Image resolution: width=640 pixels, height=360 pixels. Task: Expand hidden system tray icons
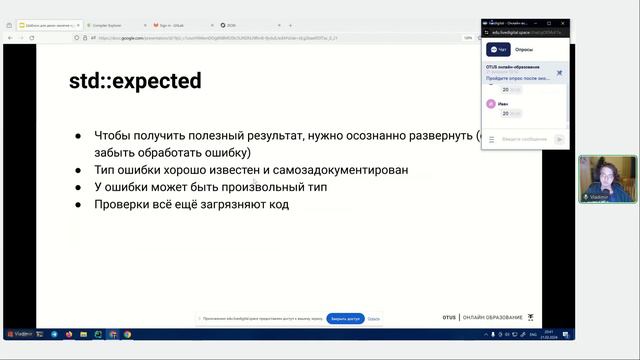486,334
